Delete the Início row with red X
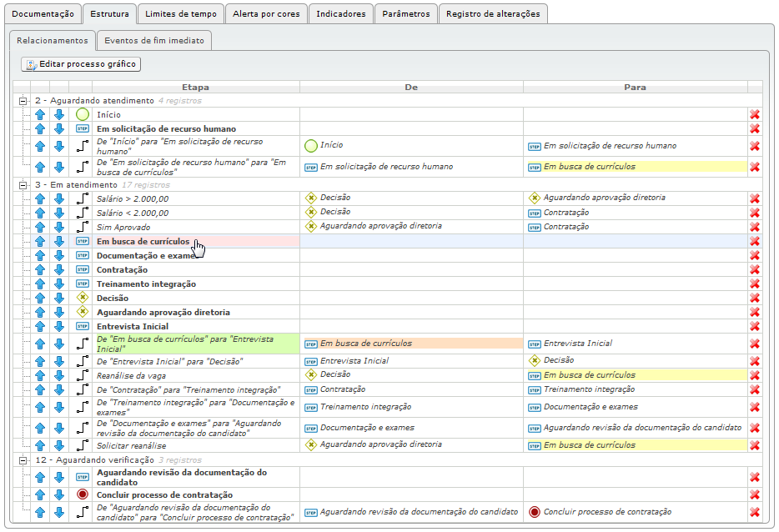779x532 pixels. tap(755, 115)
